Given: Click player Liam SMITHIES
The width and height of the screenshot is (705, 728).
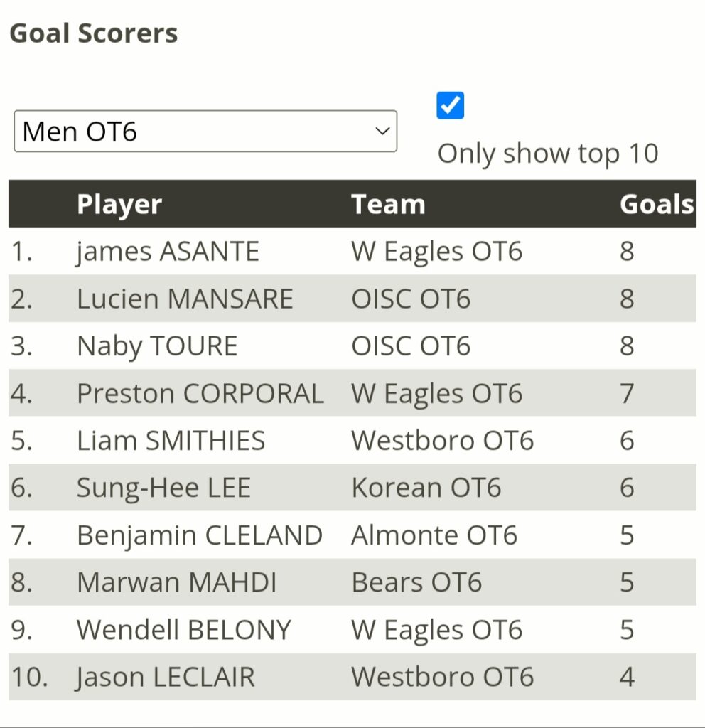Looking at the screenshot, I should tap(171, 441).
